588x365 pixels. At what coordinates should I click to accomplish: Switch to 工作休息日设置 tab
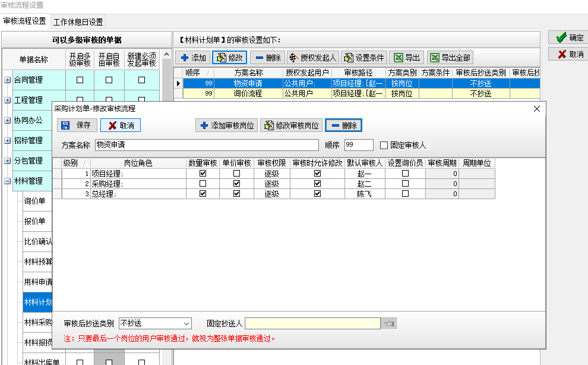(x=78, y=22)
